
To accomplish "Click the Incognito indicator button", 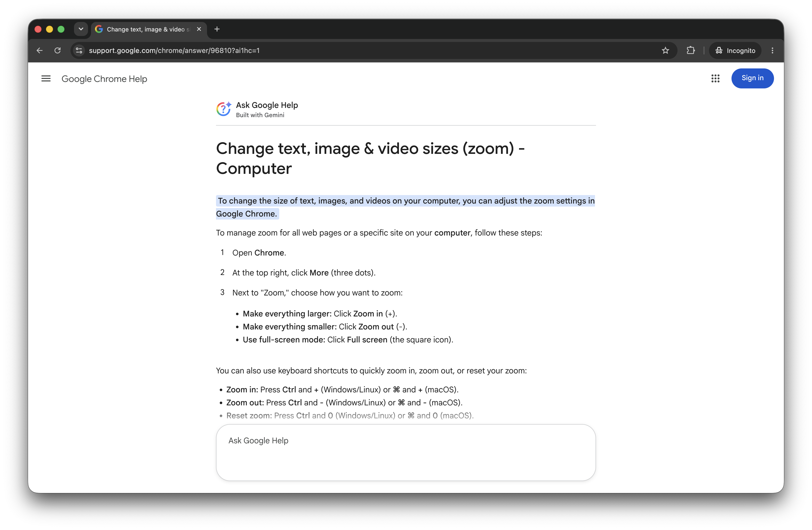I will pyautogui.click(x=735, y=50).
